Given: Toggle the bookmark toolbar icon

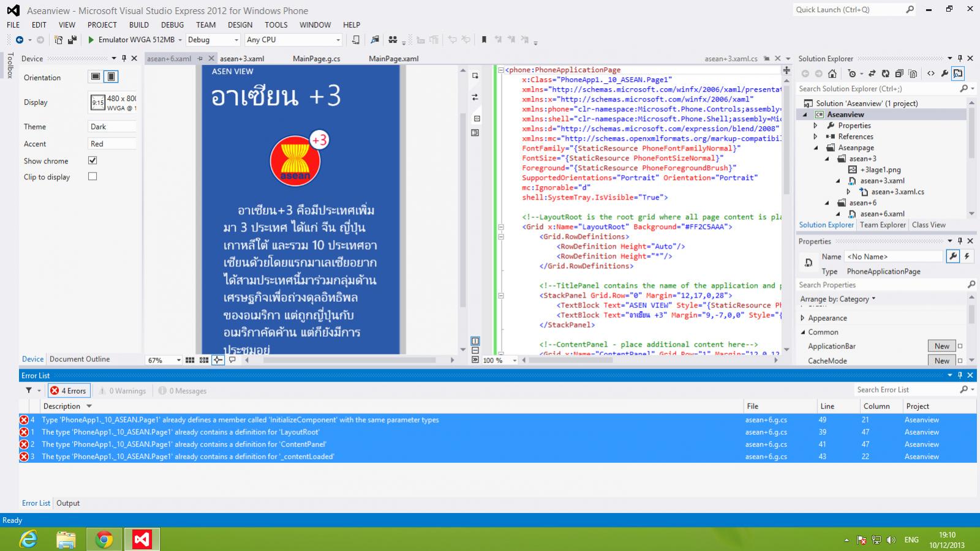Looking at the screenshot, I should point(484,40).
